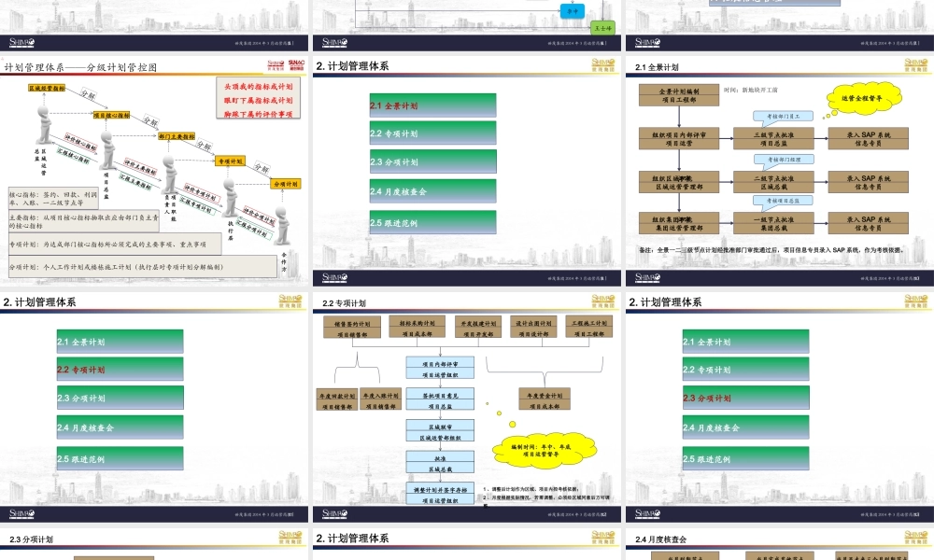The width and height of the screenshot is (934, 560).
Task: Select the grey 专项计划 definition text box
Action: pos(115,244)
